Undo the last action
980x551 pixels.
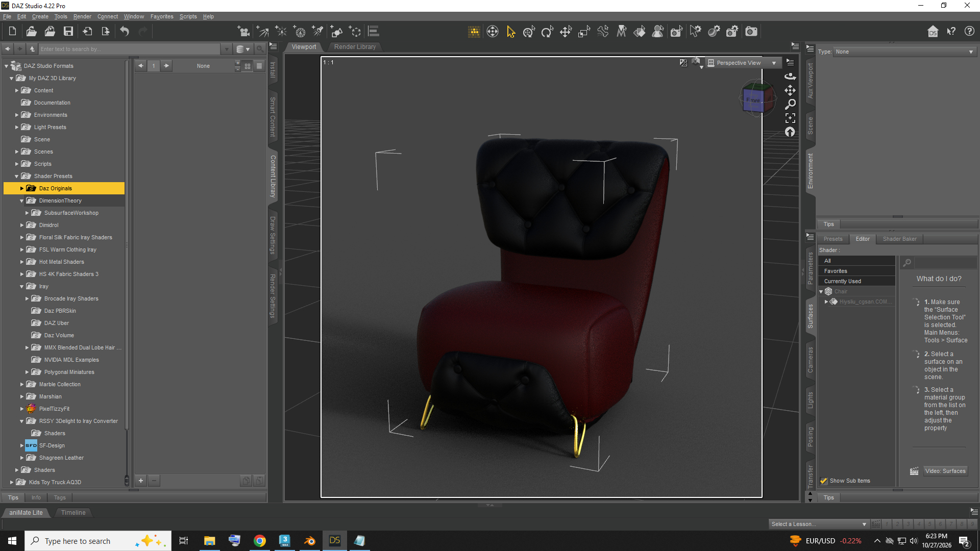pos(125,32)
